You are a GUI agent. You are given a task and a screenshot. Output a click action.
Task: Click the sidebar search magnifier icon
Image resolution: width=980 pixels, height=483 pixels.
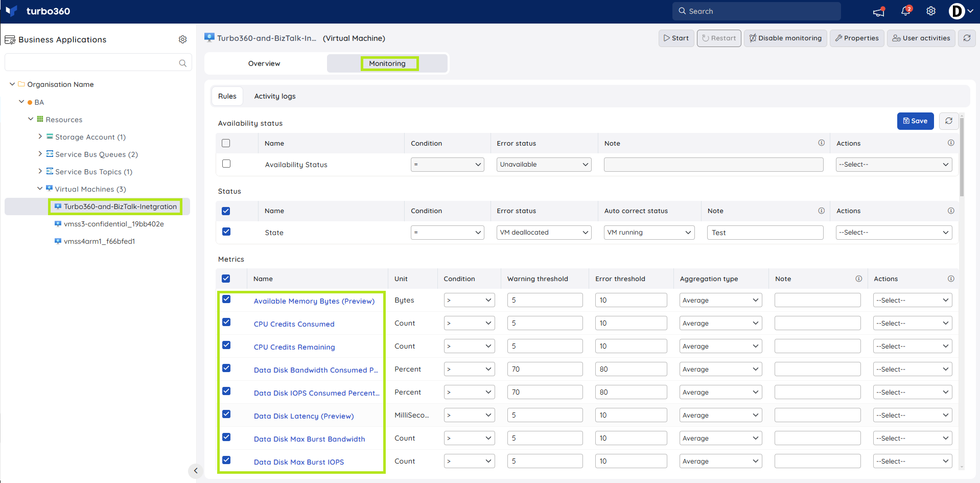click(182, 63)
